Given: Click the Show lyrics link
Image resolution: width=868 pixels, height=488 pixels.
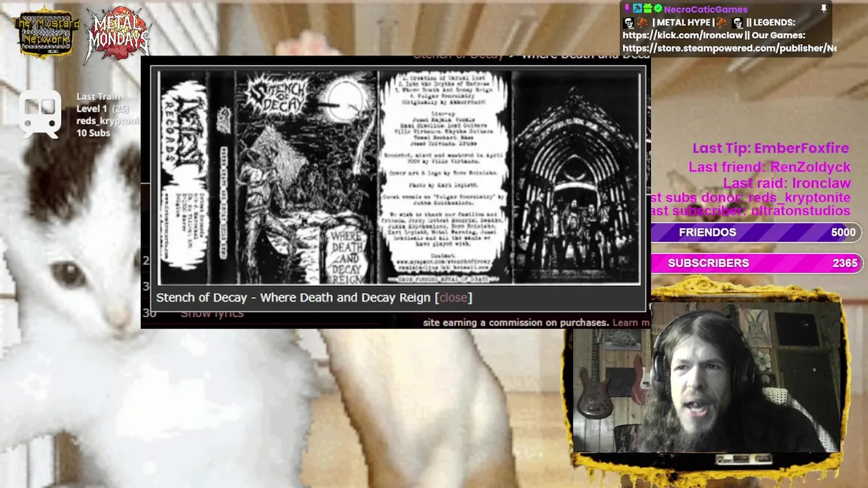Looking at the screenshot, I should click(x=212, y=313).
